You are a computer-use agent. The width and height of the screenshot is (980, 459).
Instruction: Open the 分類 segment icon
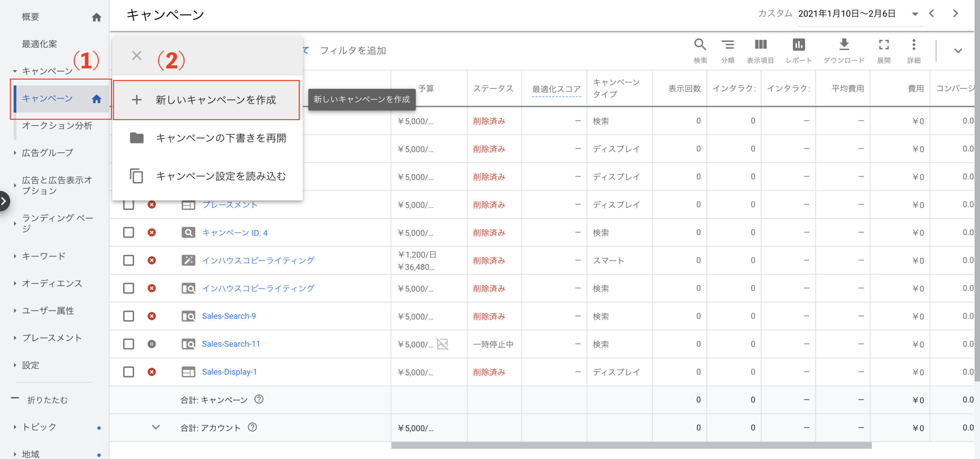[x=727, y=45]
